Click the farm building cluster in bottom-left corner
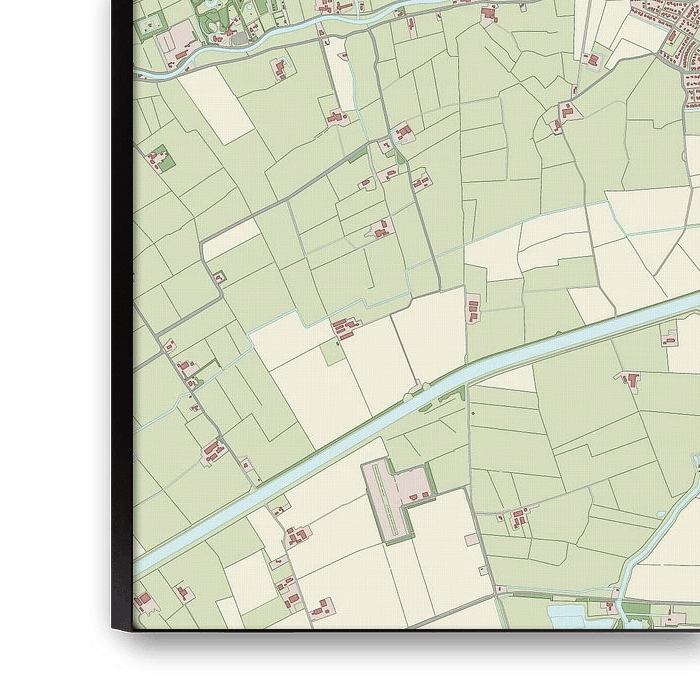The width and height of the screenshot is (700, 700). (147, 601)
